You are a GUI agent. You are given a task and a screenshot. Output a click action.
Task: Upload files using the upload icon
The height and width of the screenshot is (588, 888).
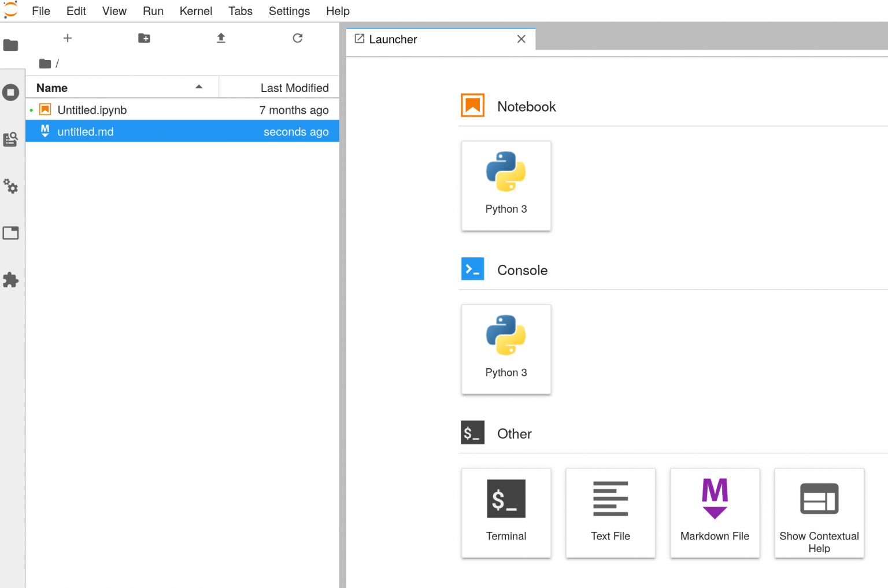[x=221, y=38]
